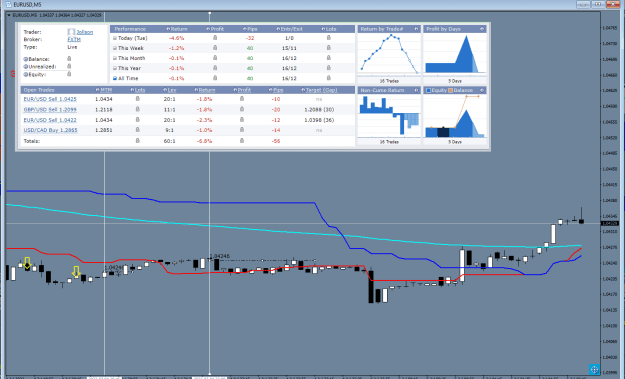Click the lock icon beside the Equity label
The image size is (625, 379).
coord(69,74)
